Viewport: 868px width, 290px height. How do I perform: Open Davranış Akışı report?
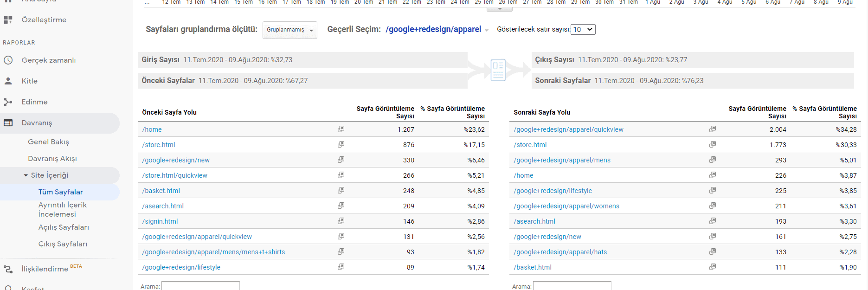[52, 159]
